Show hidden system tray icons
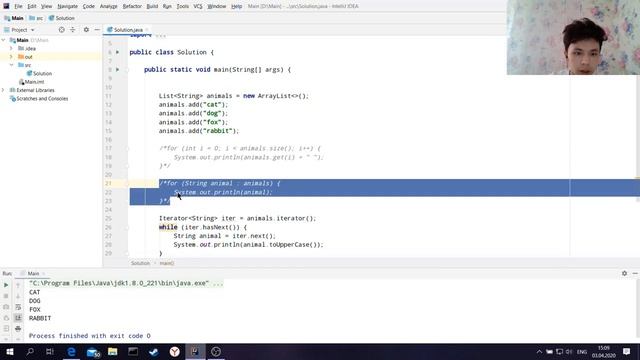The height and width of the screenshot is (360, 640). tap(539, 352)
